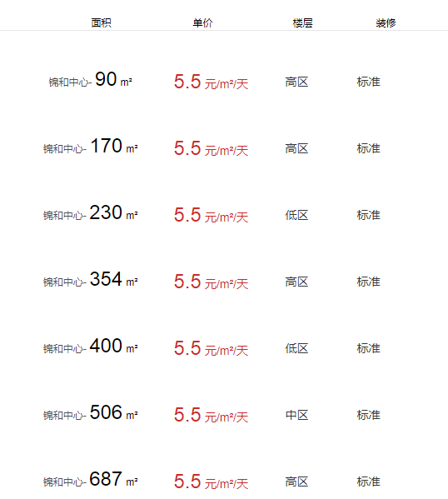The width and height of the screenshot is (448, 499).
Task: Open the 锦和中心 506 m² listing
Action: 91,412
